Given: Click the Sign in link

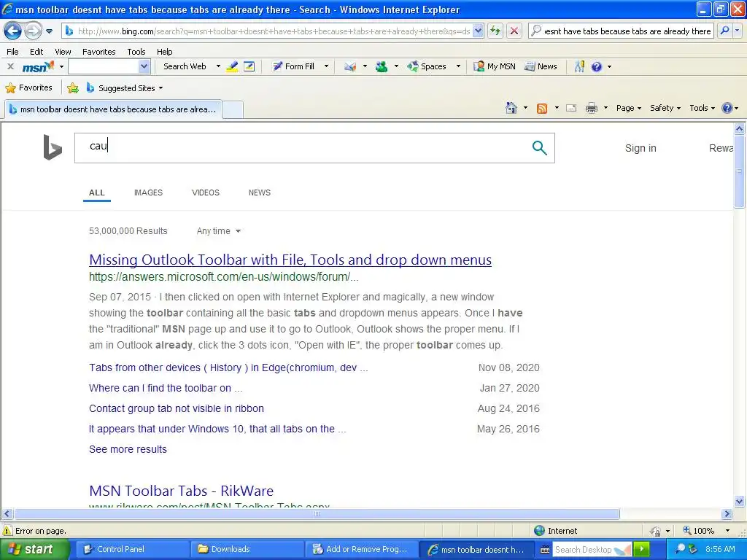Looking at the screenshot, I should point(640,148).
